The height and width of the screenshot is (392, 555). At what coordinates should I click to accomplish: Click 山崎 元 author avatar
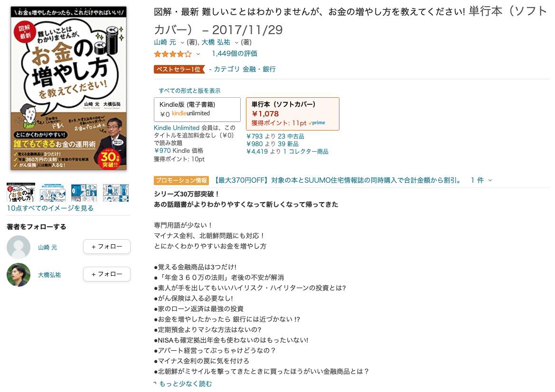pos(19,247)
